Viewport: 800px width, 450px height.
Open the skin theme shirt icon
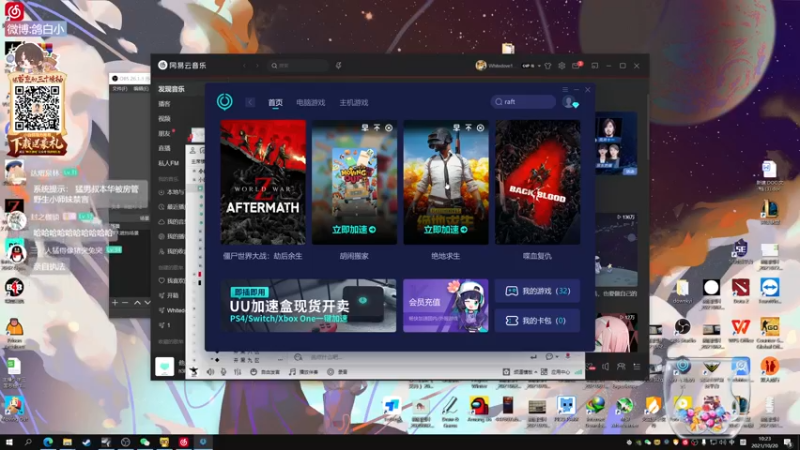(x=548, y=66)
